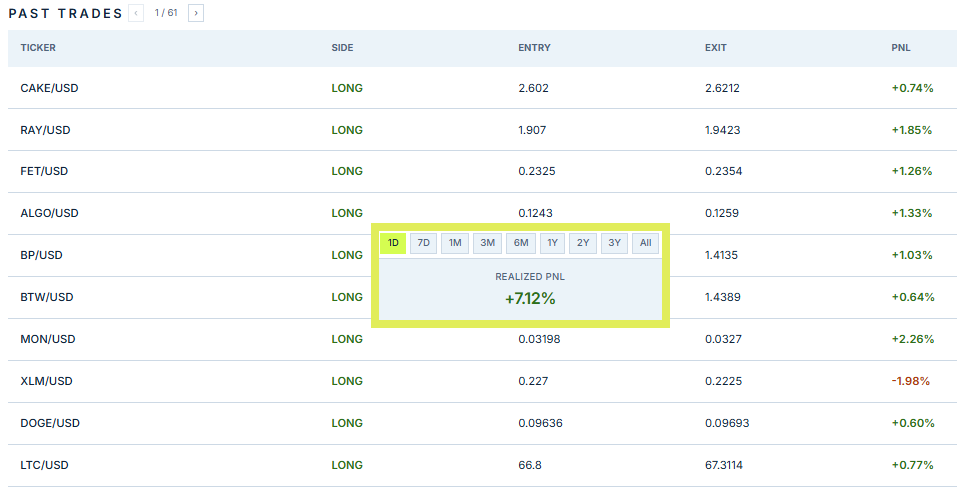
Task: Click the LTC/USD ticker
Action: (x=45, y=465)
